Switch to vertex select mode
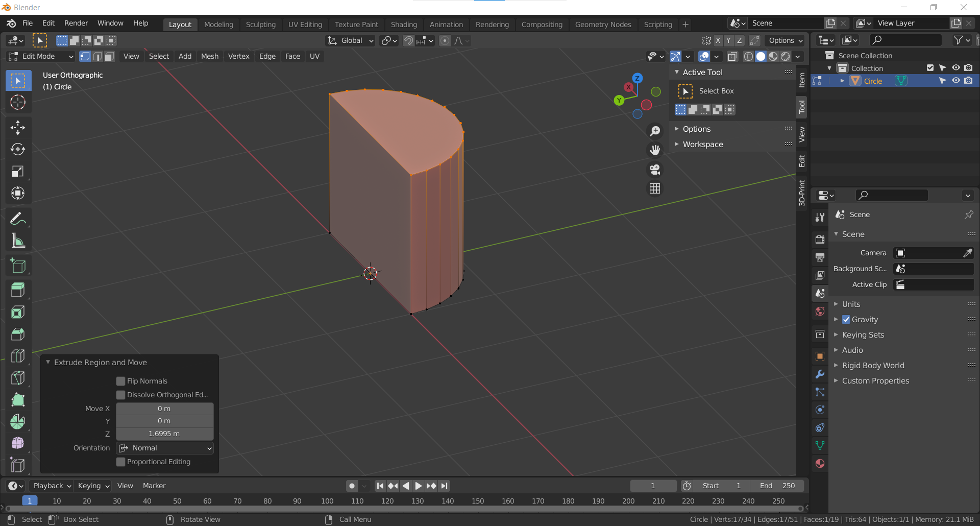This screenshot has width=980, height=526. (x=85, y=56)
